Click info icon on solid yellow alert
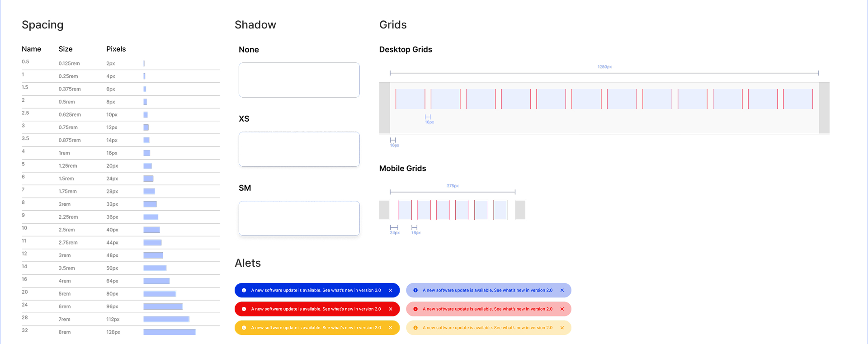The width and height of the screenshot is (868, 344). pyautogui.click(x=244, y=328)
